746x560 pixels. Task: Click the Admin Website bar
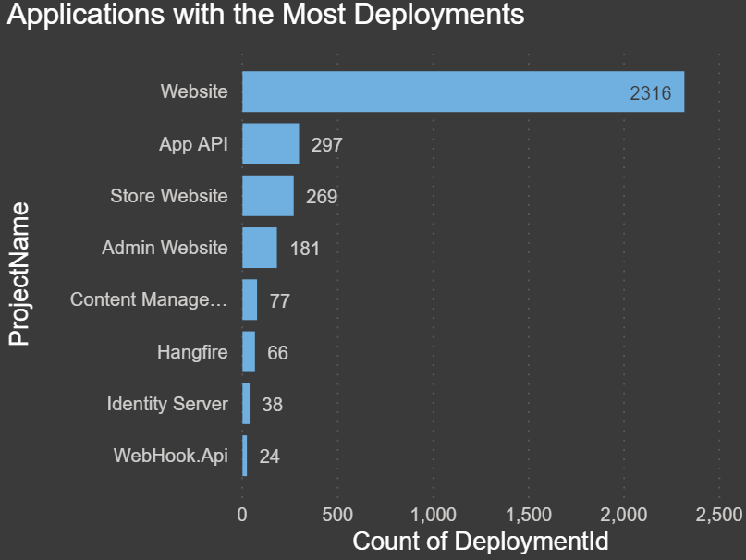(259, 248)
